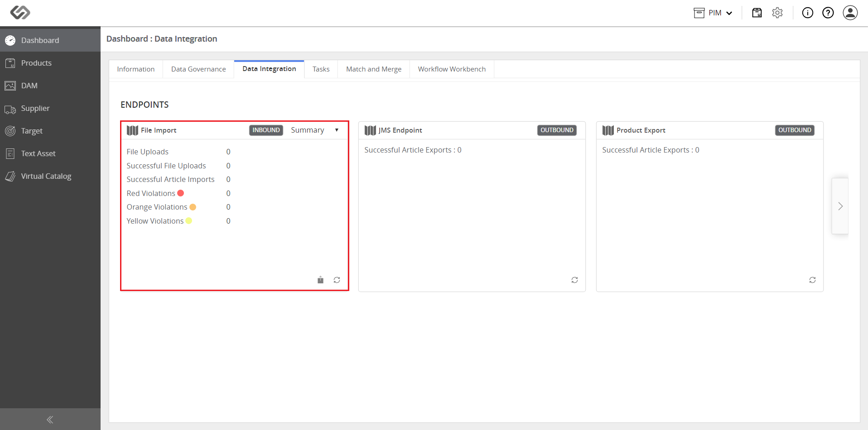The height and width of the screenshot is (430, 868).
Task: Refresh the JMS Endpoint card
Action: click(x=575, y=280)
